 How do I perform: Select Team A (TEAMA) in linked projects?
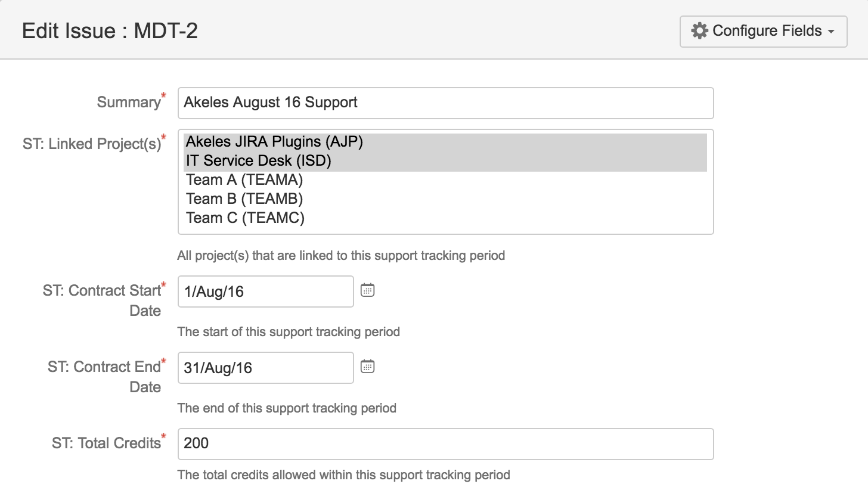coord(244,180)
